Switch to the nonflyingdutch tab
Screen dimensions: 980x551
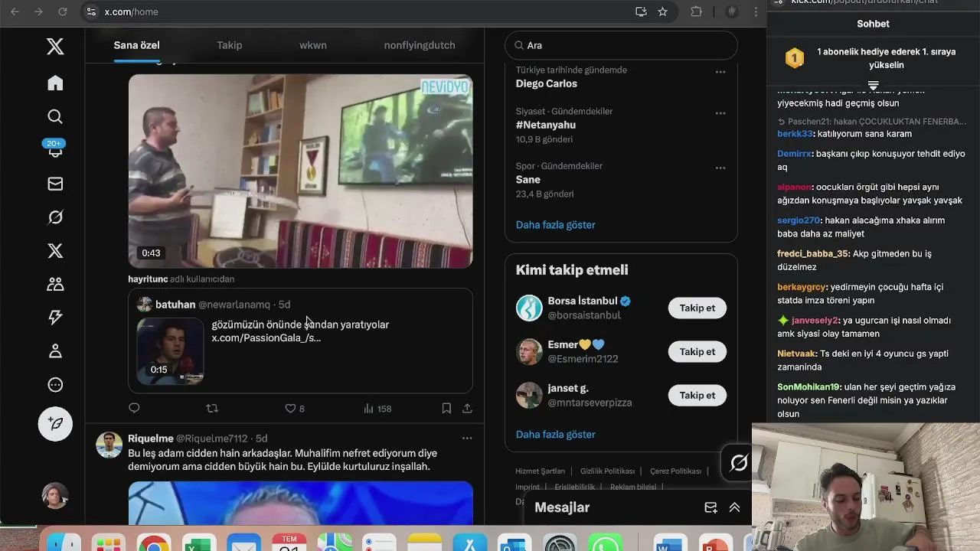pos(420,45)
